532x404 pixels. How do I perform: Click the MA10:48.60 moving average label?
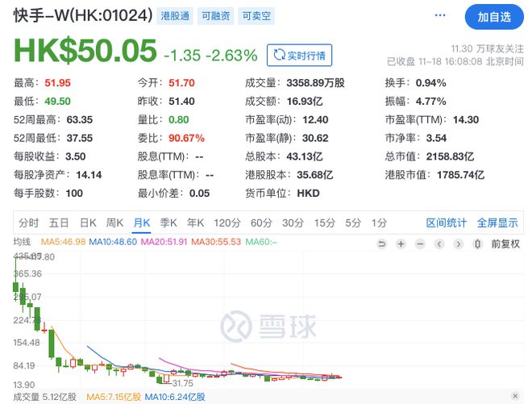tap(113, 242)
